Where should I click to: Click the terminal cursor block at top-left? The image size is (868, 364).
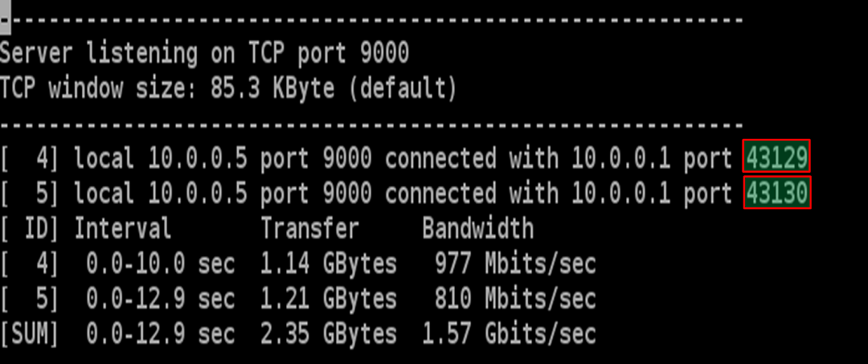click(5, 19)
